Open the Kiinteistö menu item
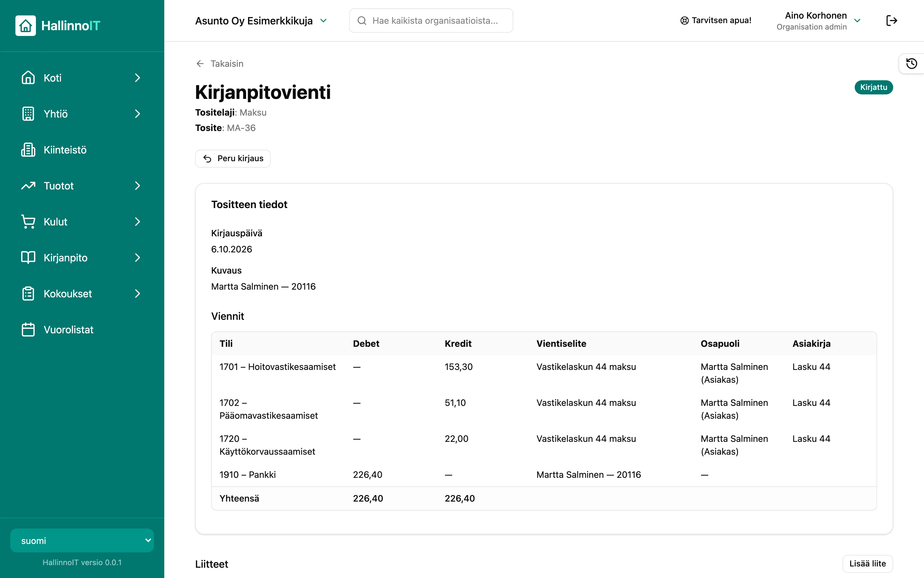 (82, 149)
